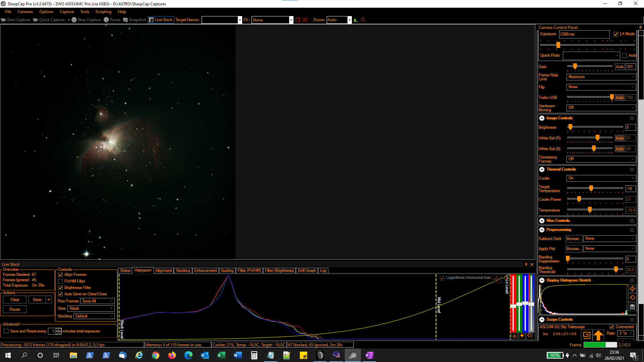Click the Exposure value field
Viewport: 644px width, 362px height.
(x=584, y=34)
